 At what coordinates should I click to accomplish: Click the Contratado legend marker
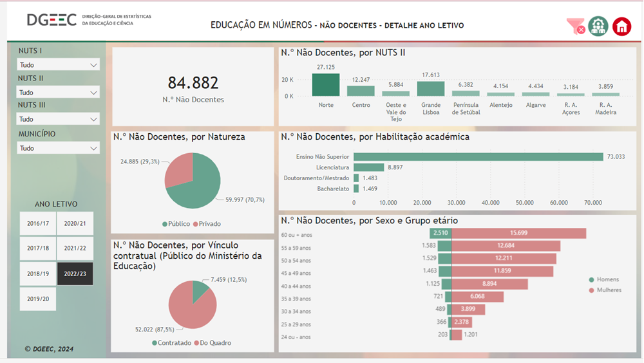pos(155,343)
